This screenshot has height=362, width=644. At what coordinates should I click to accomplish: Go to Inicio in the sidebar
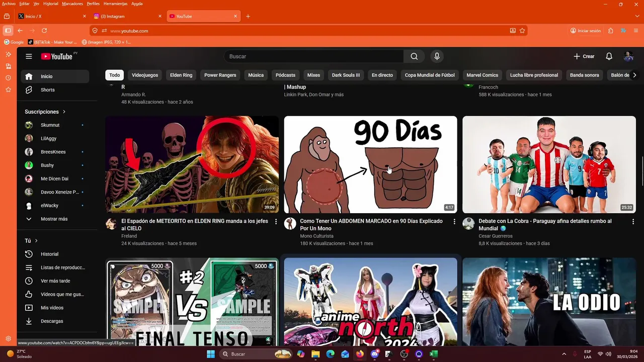point(55,76)
